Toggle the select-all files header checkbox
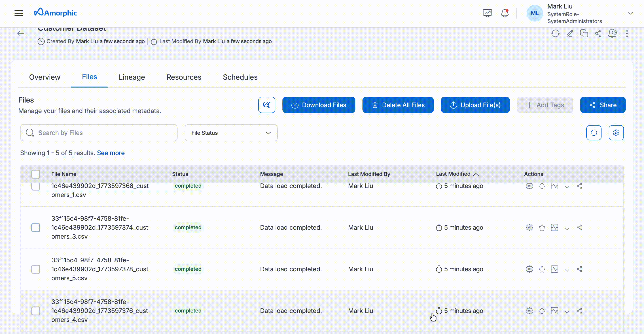 pos(36,174)
